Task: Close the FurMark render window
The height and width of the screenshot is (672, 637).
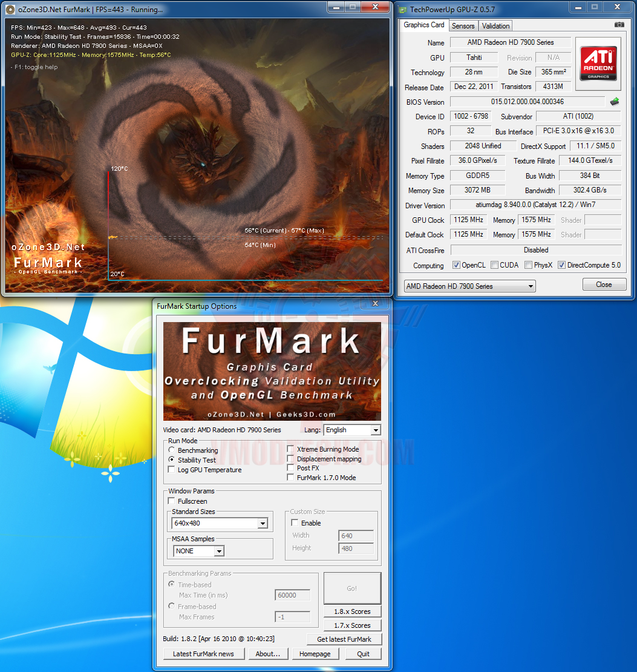Action: coord(375,7)
